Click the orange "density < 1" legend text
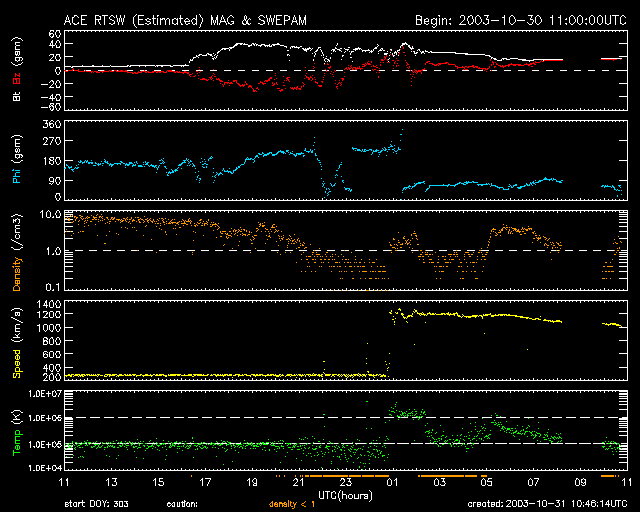This screenshot has width=640, height=512. click(x=292, y=504)
